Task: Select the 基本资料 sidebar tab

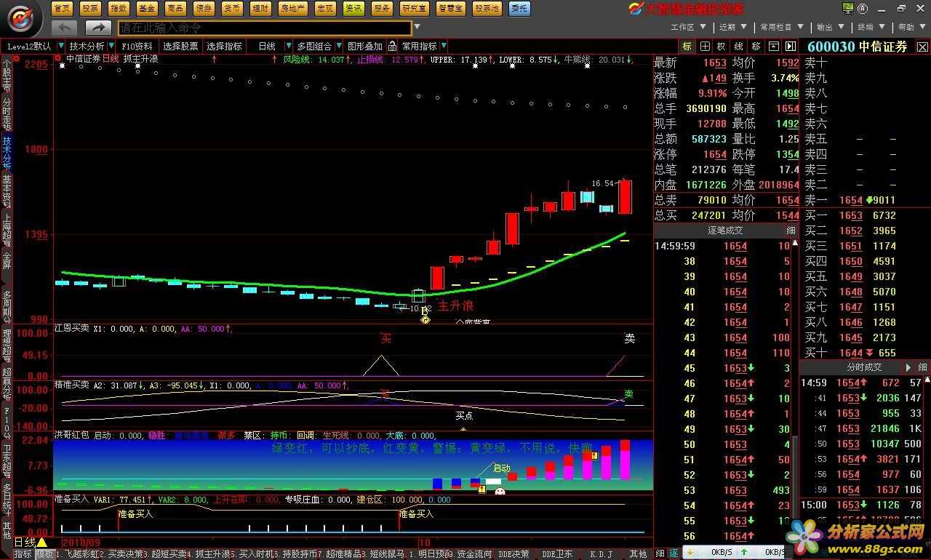Action: 7,191
